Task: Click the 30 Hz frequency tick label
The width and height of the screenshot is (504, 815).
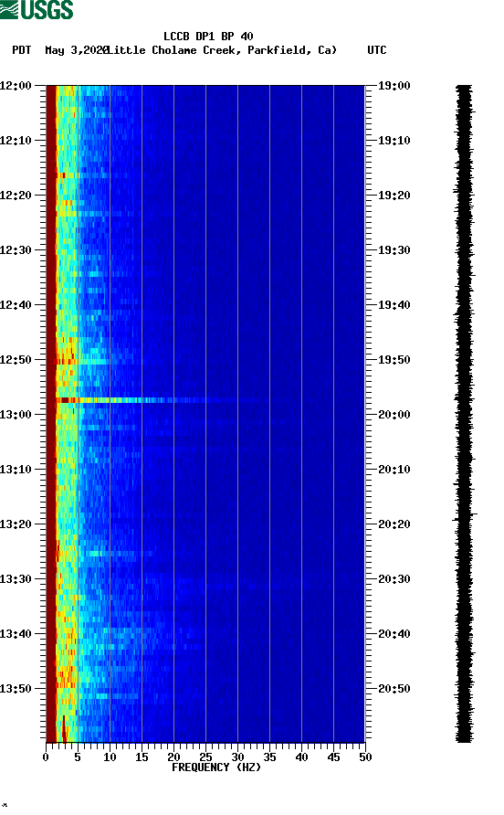Action: coord(238,757)
